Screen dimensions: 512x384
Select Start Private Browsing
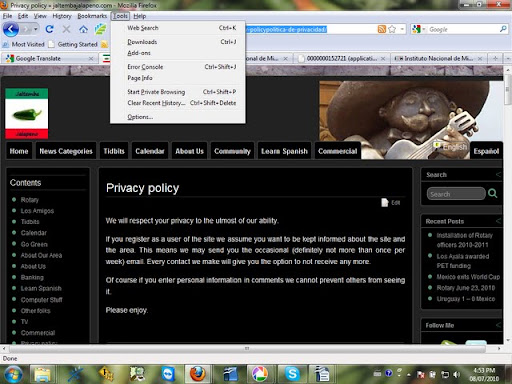pyautogui.click(x=178, y=92)
